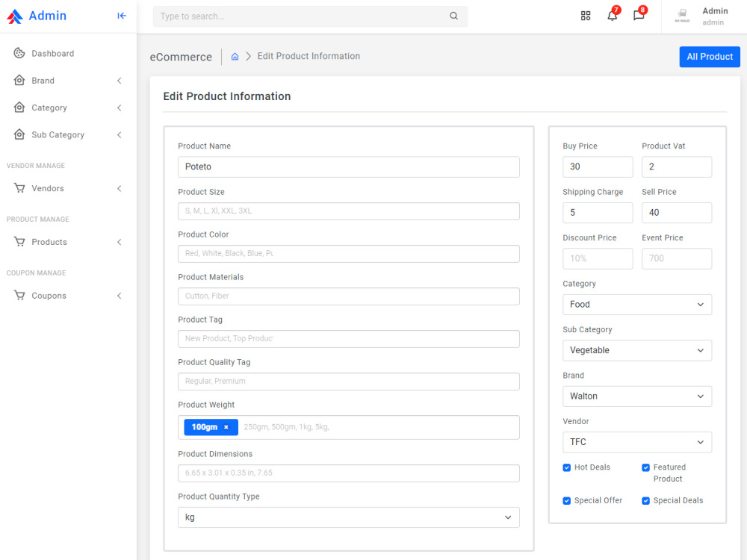Viewport: 747px width, 560px height.
Task: Uncheck the Special Deals checkbox
Action: click(x=645, y=500)
